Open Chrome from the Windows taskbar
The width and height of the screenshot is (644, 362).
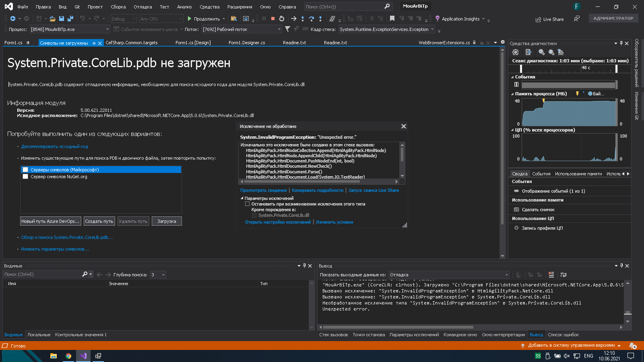point(68,356)
